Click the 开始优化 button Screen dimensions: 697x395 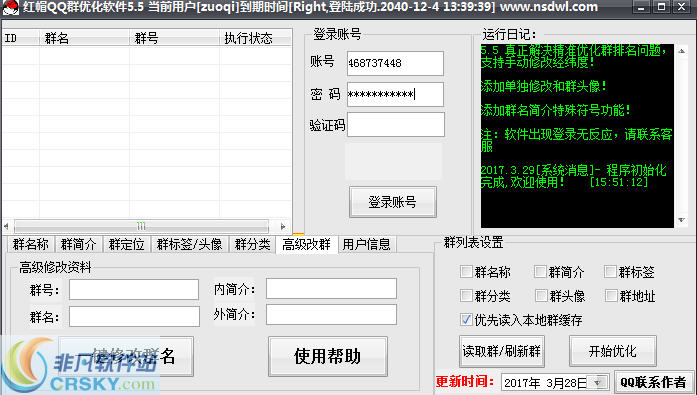613,351
